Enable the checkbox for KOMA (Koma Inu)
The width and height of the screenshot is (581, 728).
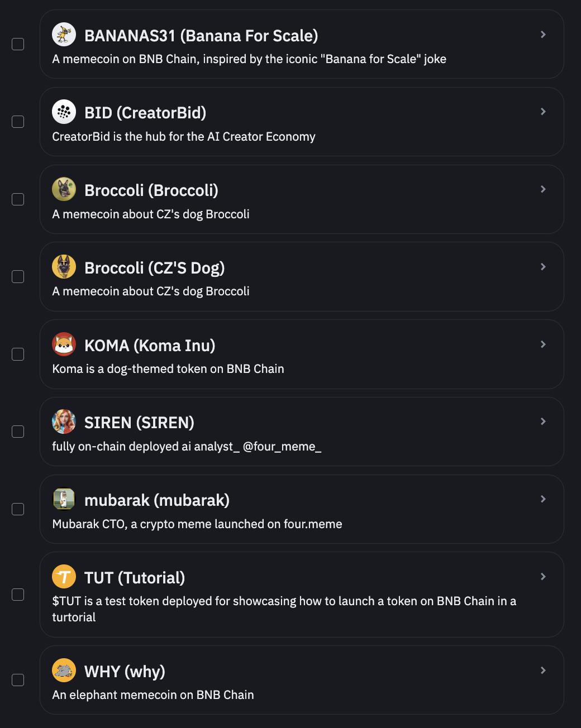pyautogui.click(x=18, y=354)
